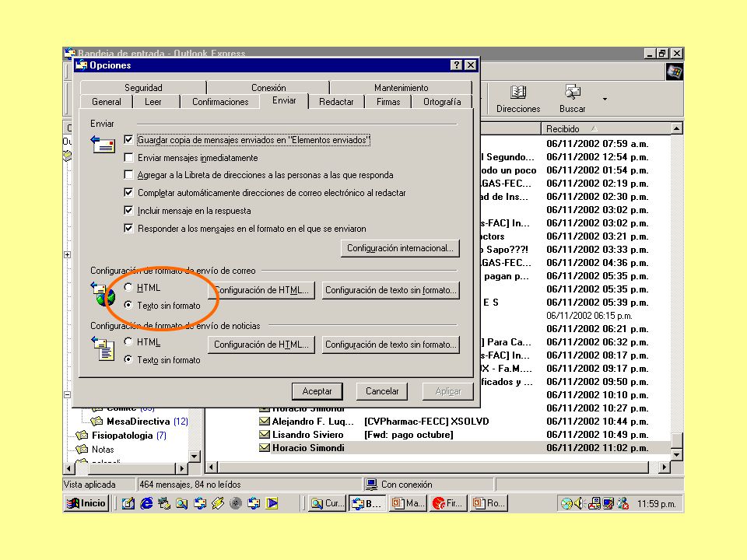
Task: Open Configuración de texto sin formato for mail
Action: point(391,290)
